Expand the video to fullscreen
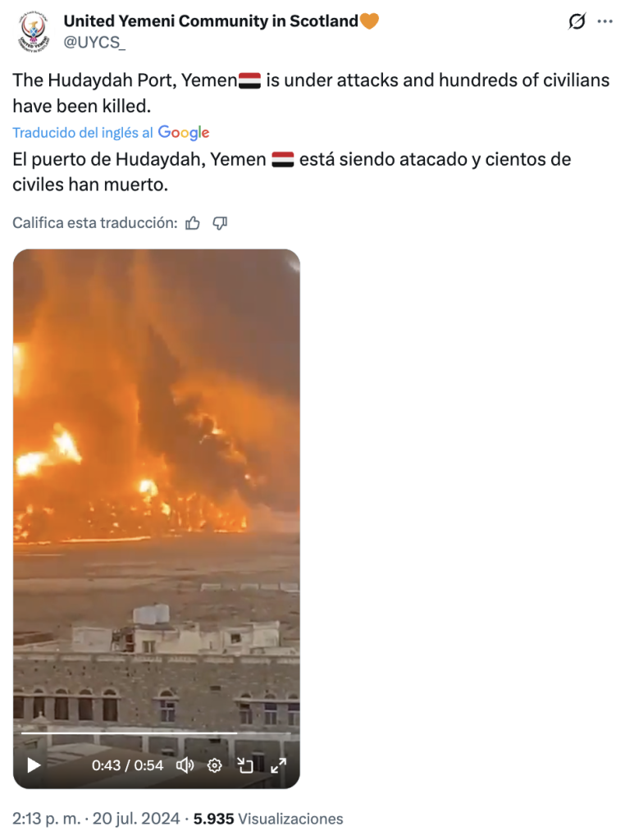The image size is (625, 840). click(x=278, y=765)
